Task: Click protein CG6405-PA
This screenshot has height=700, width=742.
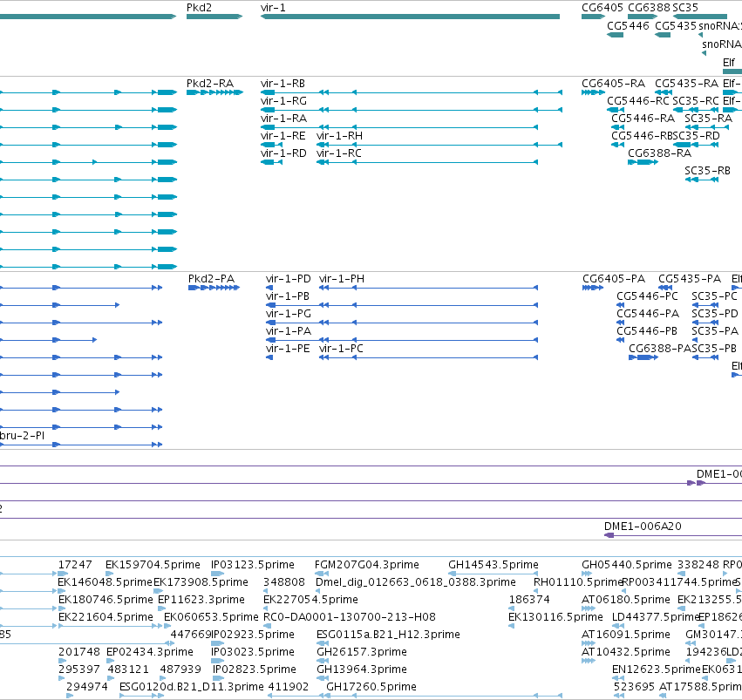Action: click(x=614, y=279)
